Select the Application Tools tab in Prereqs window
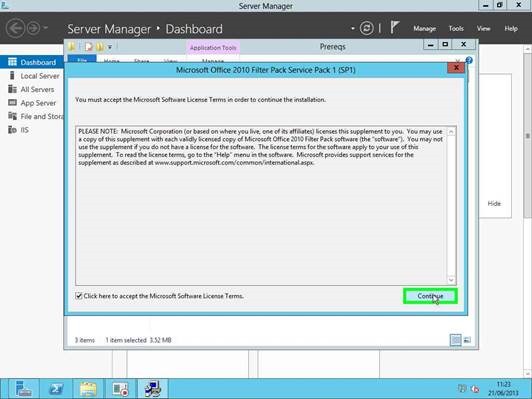Viewport: 532px width, 399px height. 213,48
